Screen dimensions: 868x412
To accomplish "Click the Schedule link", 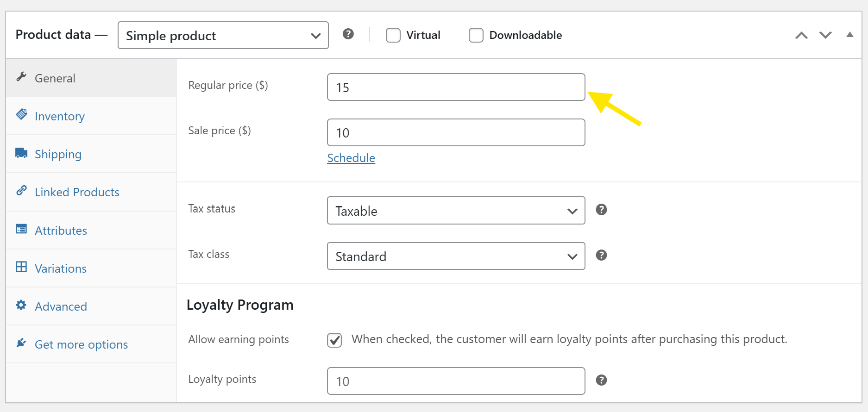I will coord(351,158).
